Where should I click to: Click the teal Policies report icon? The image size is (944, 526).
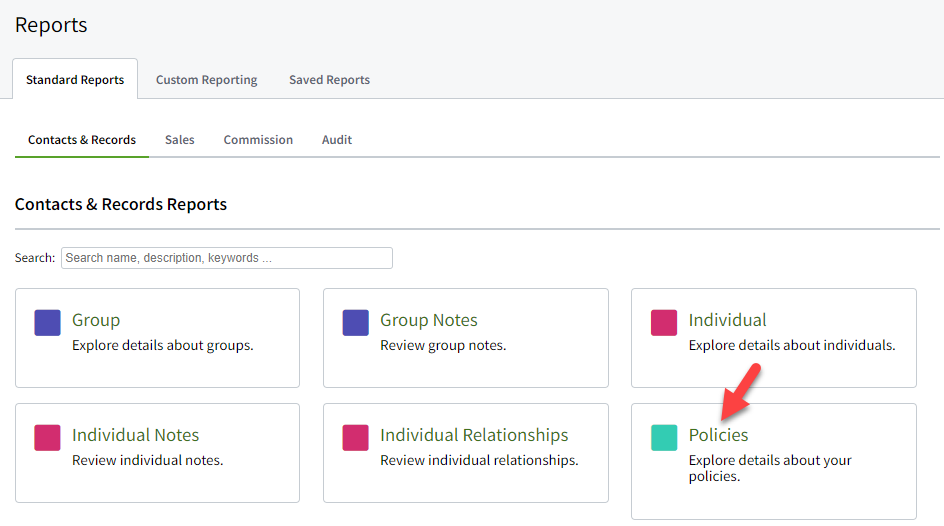tap(664, 438)
